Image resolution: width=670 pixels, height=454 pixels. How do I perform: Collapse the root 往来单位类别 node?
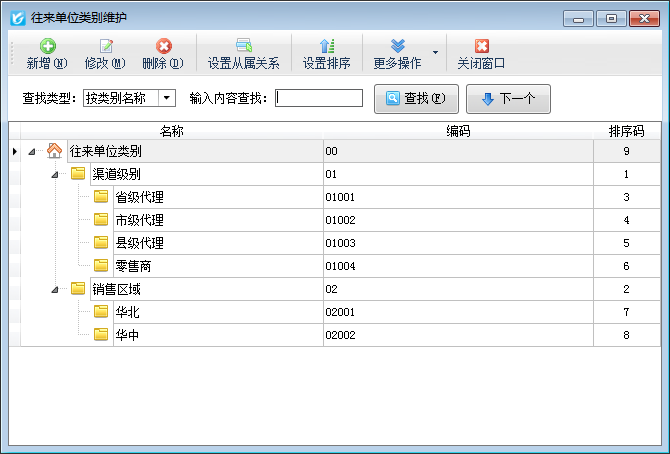click(32, 152)
